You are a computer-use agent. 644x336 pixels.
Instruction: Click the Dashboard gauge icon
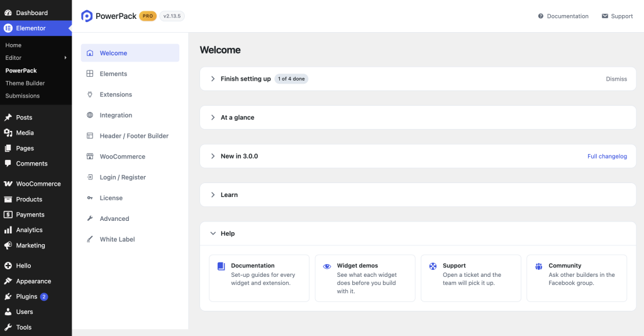(x=8, y=13)
